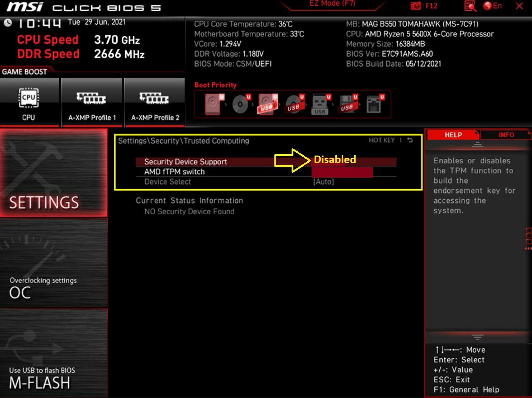Click Motherboard Temperature: 33°C
The image size is (532, 398).
click(249, 34)
